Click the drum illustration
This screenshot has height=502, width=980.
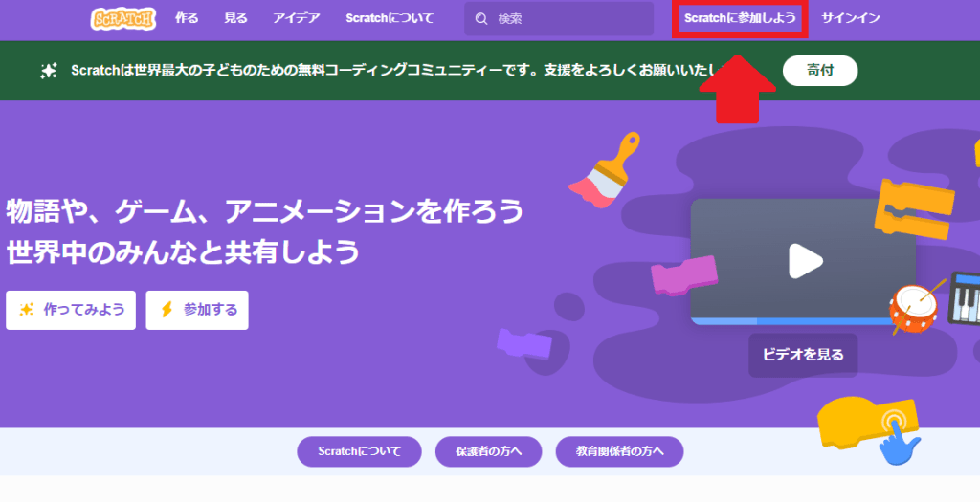tap(914, 309)
